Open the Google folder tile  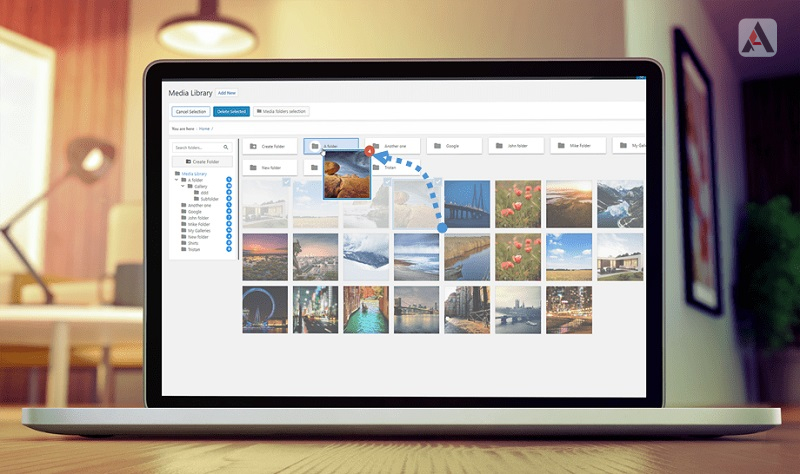point(453,146)
